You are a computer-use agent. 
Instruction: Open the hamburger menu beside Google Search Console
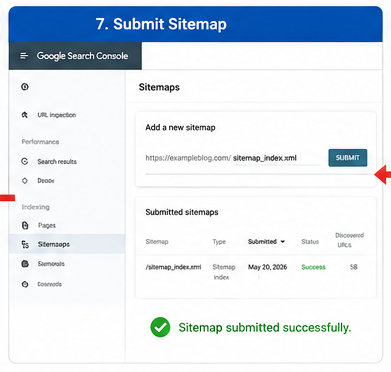(x=24, y=56)
